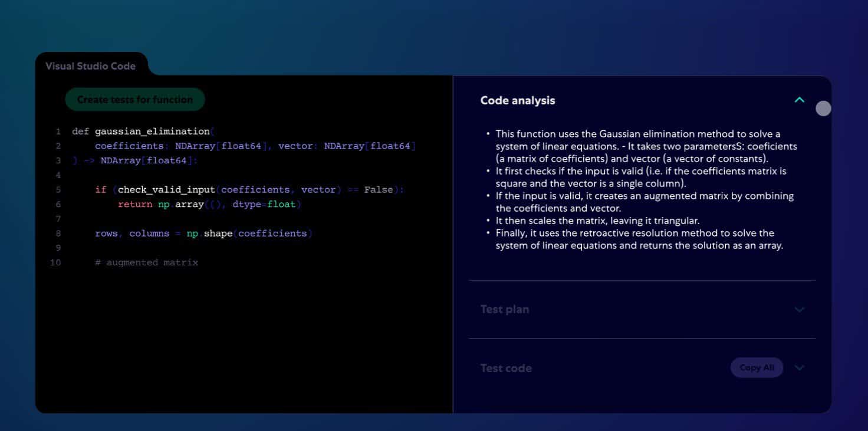Click the Test plan heading
This screenshot has height=431, width=868.
pyautogui.click(x=505, y=310)
